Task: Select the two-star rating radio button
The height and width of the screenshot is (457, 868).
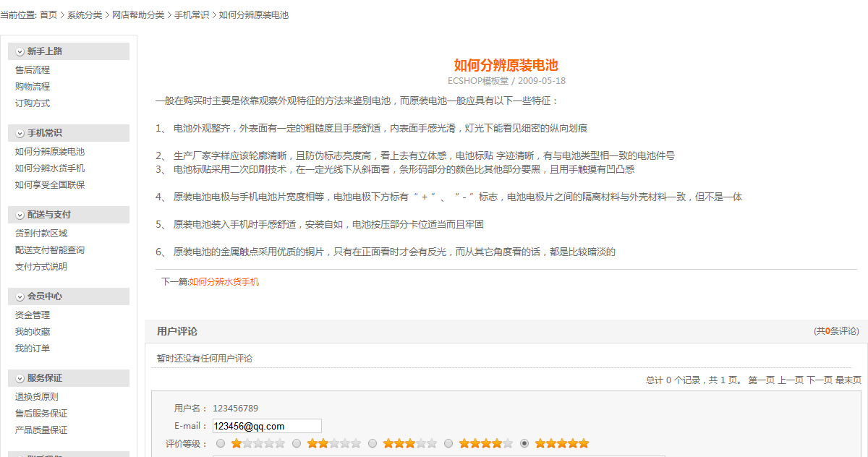Action: (x=297, y=443)
